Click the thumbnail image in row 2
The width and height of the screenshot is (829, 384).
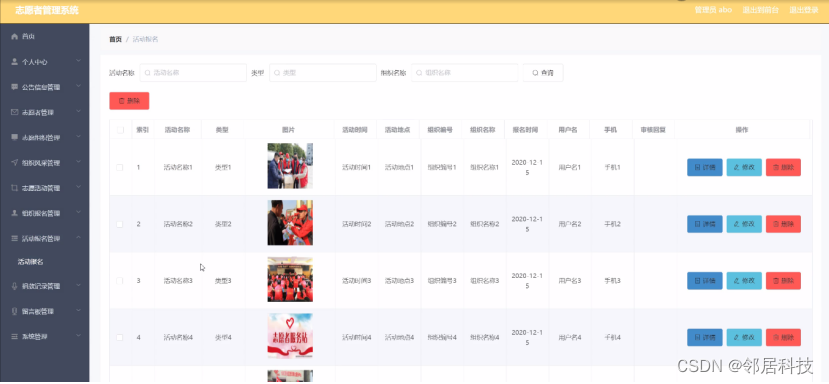[x=290, y=223]
